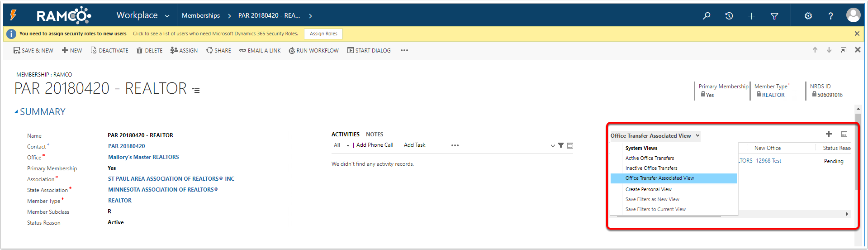Open the settings gear icon
The height and width of the screenshot is (250, 868).
tap(808, 16)
